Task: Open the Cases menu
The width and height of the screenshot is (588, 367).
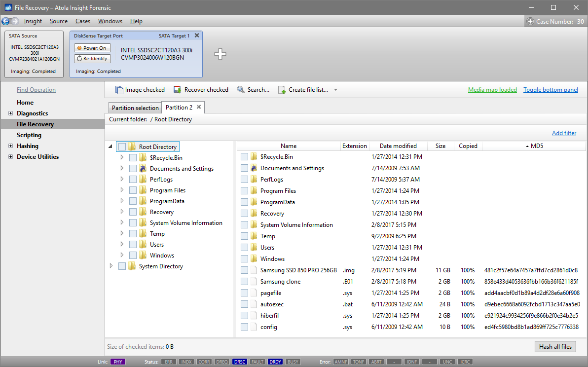Action: tap(82, 21)
